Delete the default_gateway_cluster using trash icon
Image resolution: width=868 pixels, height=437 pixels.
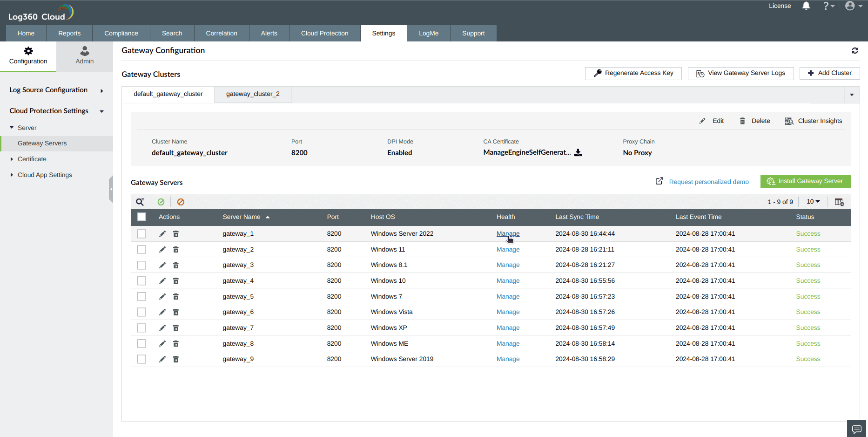743,121
